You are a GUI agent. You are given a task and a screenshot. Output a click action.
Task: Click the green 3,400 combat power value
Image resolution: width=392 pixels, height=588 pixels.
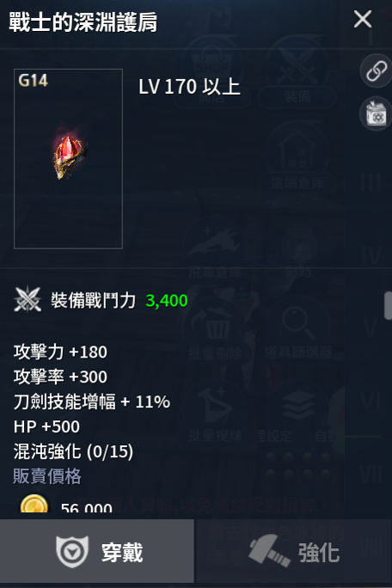167,301
